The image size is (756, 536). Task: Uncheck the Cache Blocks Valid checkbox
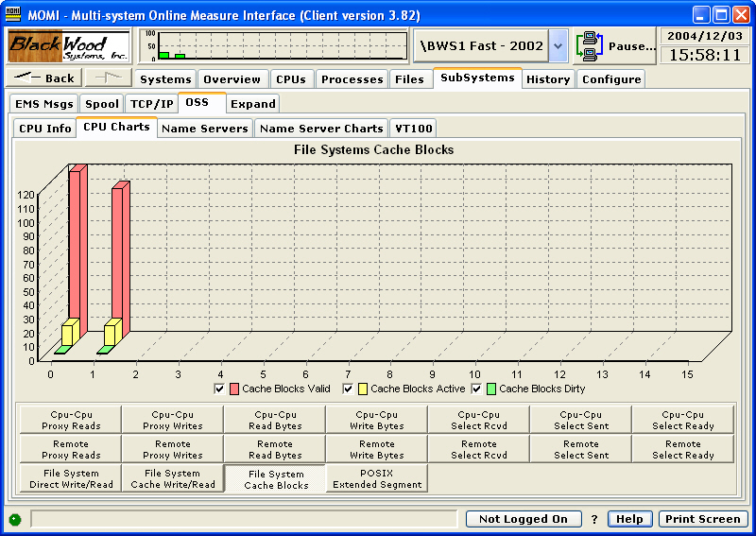coord(219,389)
